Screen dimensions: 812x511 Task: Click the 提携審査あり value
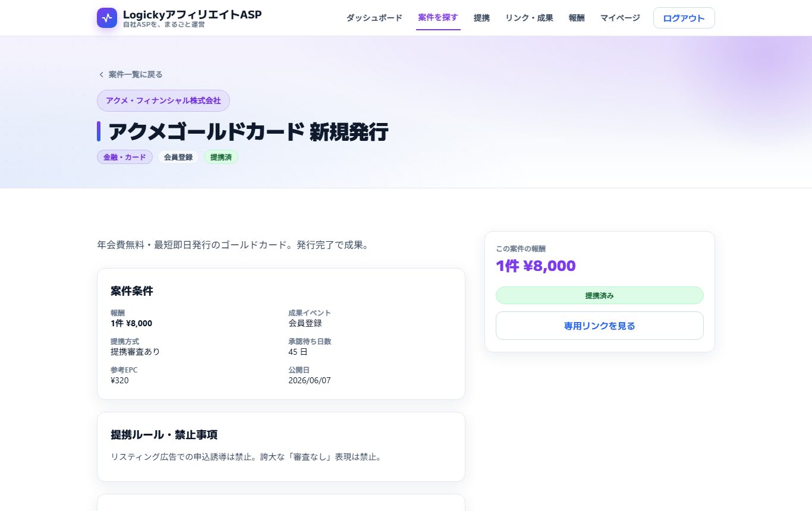click(136, 352)
